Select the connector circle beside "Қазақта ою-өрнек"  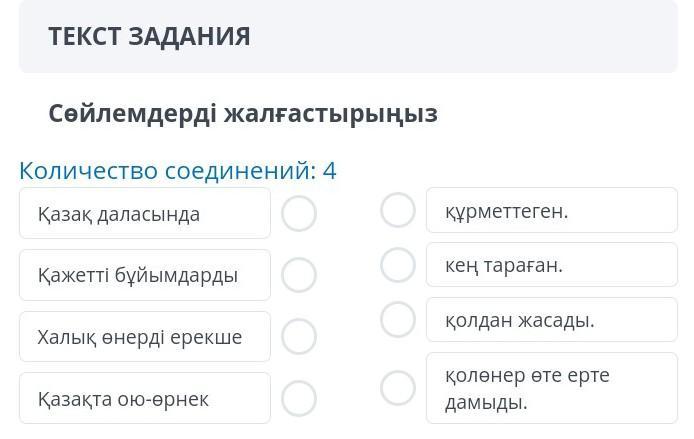pyautogui.click(x=299, y=398)
